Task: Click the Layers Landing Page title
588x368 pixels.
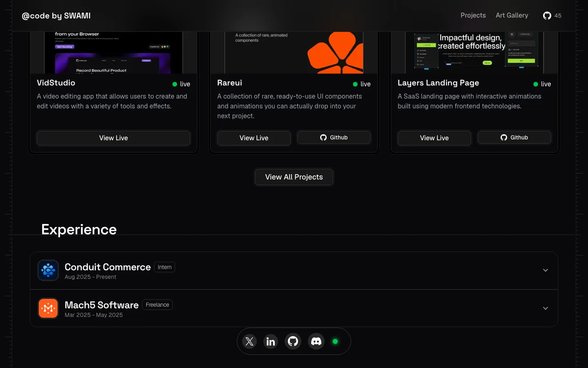Action: pyautogui.click(x=438, y=83)
